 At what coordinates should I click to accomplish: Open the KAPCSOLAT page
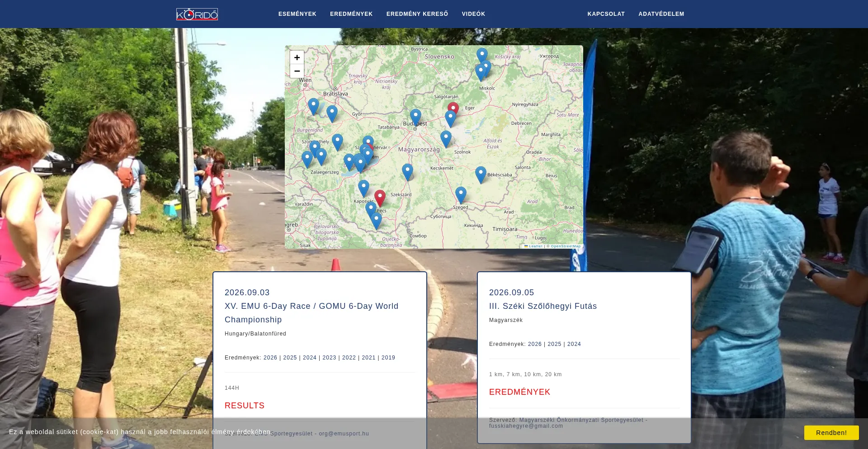[606, 14]
